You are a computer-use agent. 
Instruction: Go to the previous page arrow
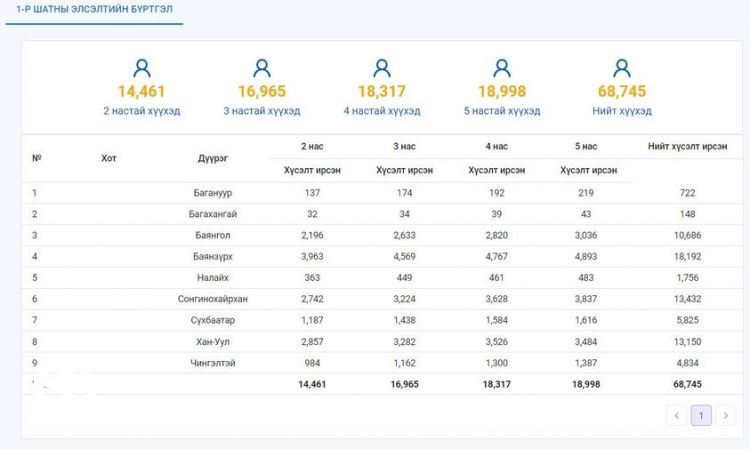coord(677,415)
